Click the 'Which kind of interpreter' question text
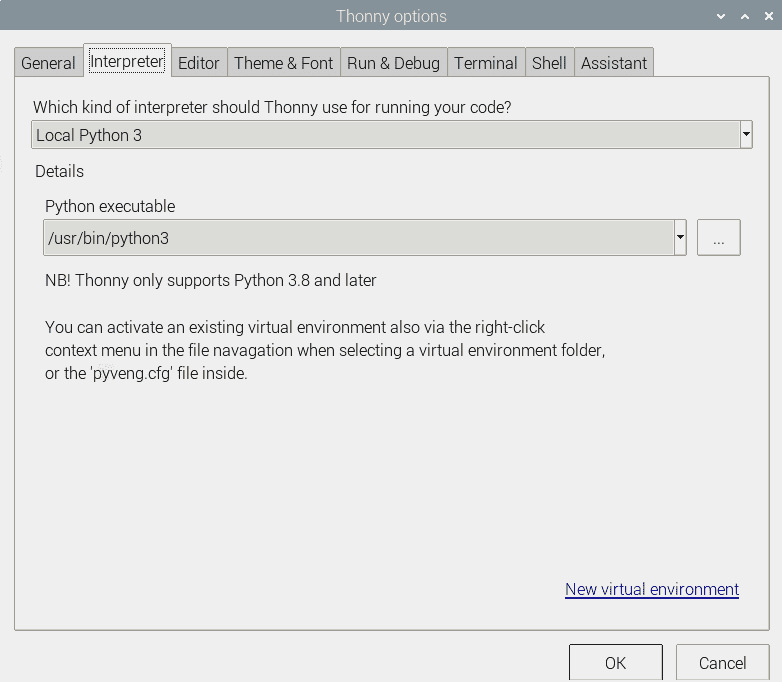This screenshot has height=682, width=782. (x=272, y=107)
